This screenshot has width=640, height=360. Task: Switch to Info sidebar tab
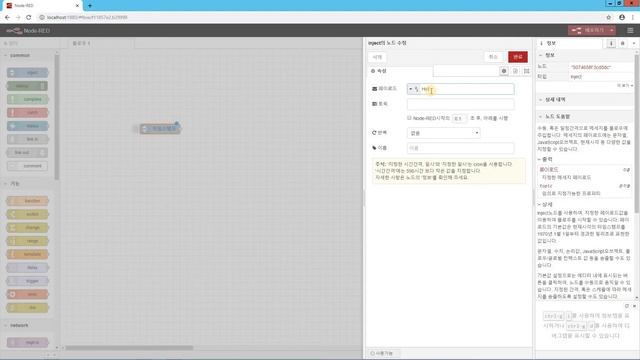point(569,43)
